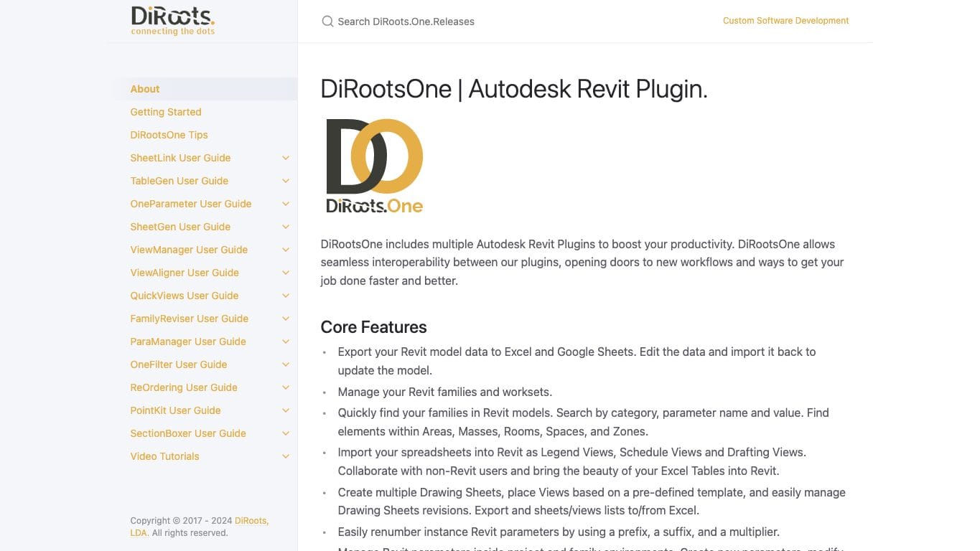This screenshot has width=980, height=551.
Task: Click the search magnifier icon
Action: coord(327,22)
